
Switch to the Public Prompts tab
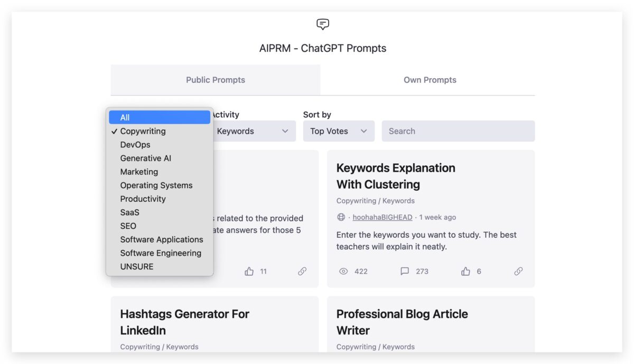tap(216, 80)
